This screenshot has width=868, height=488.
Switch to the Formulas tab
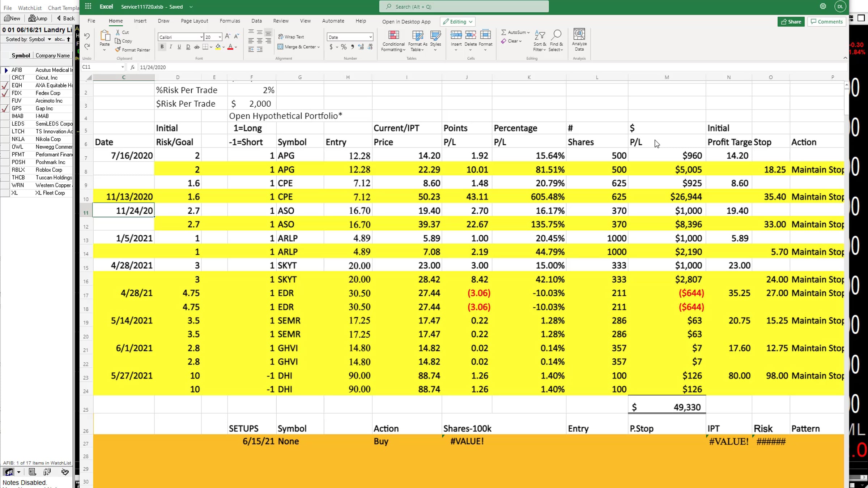(230, 21)
